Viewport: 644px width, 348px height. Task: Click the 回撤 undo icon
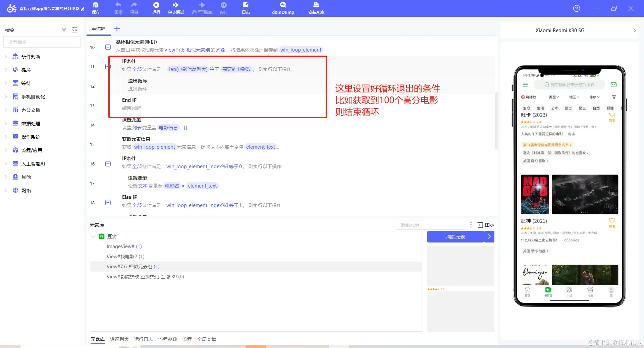(118, 8)
